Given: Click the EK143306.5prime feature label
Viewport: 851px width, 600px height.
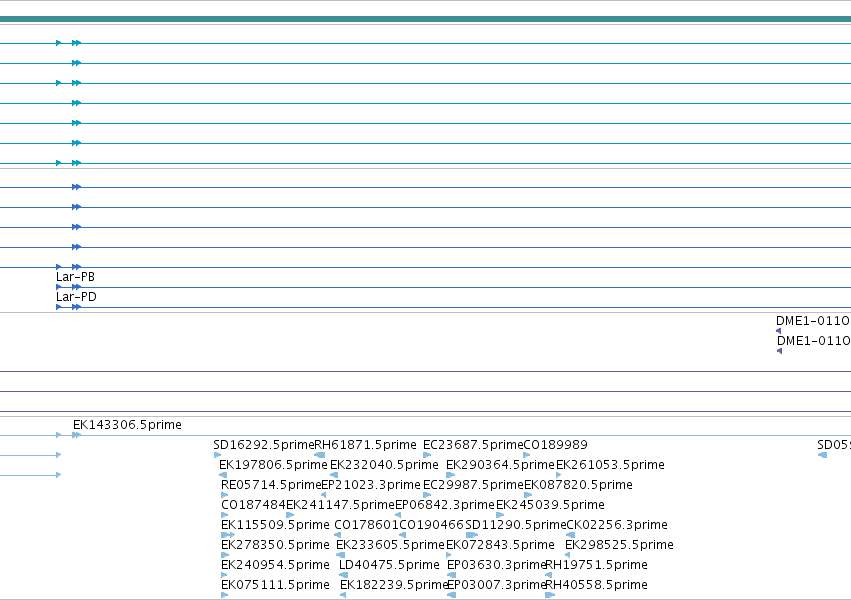Looking at the screenshot, I should click(127, 425).
